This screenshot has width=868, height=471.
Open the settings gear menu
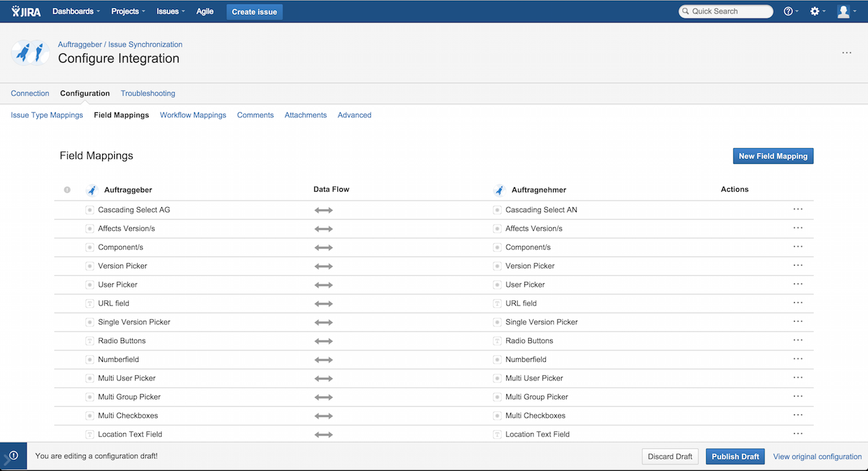coord(818,11)
